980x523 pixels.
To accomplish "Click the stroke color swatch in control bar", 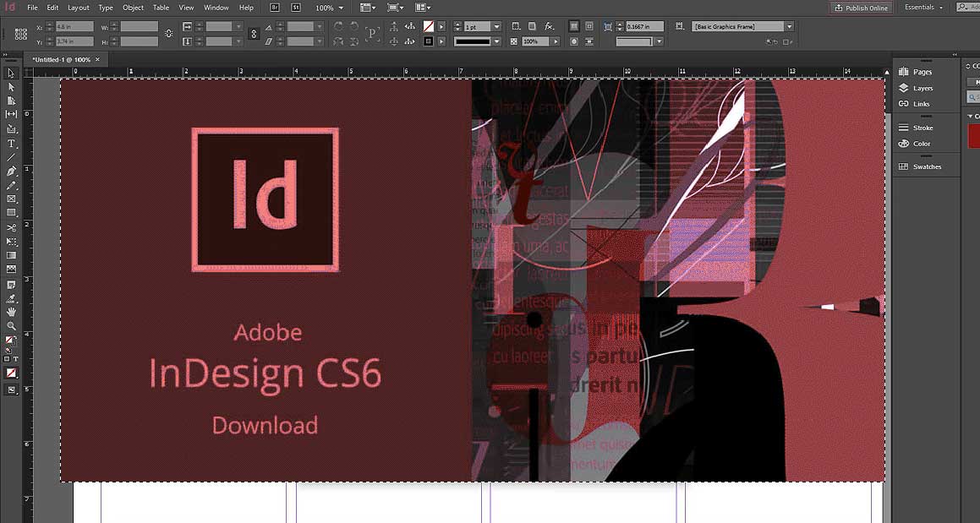I will (428, 41).
